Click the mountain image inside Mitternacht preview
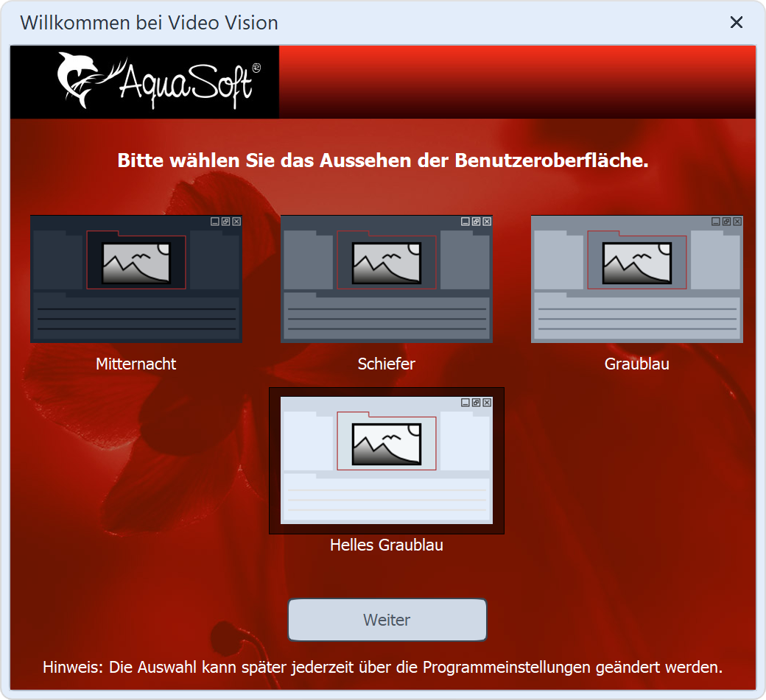766x700 pixels. (x=136, y=261)
